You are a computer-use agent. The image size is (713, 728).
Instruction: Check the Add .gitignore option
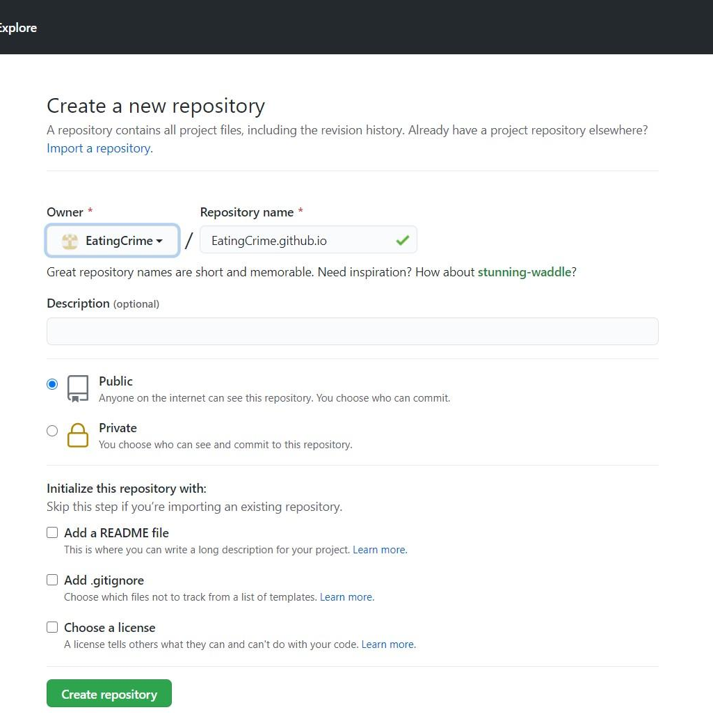point(52,580)
